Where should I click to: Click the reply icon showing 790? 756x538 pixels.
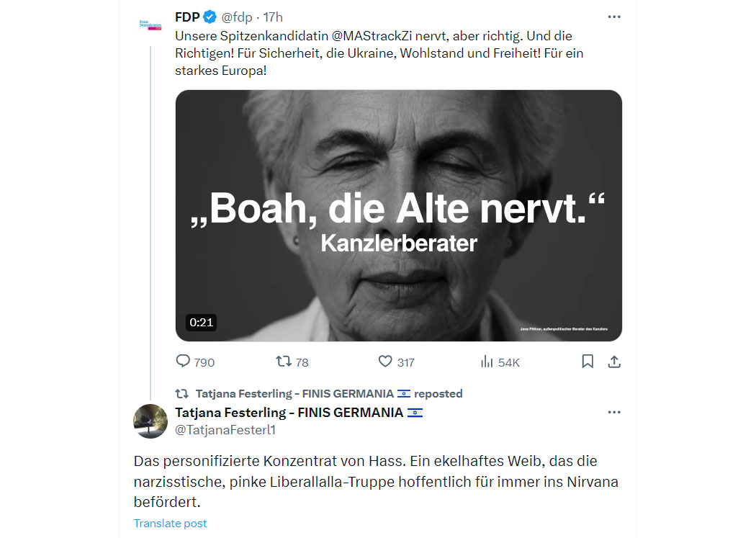(x=183, y=361)
